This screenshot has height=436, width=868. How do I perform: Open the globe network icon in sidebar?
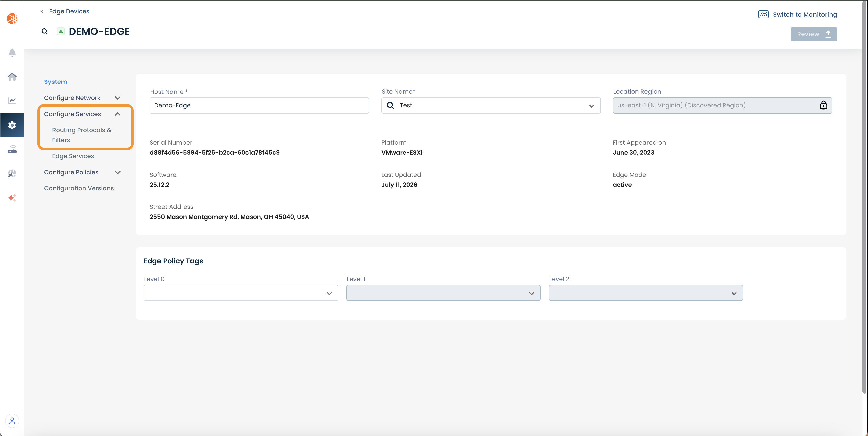click(12, 173)
